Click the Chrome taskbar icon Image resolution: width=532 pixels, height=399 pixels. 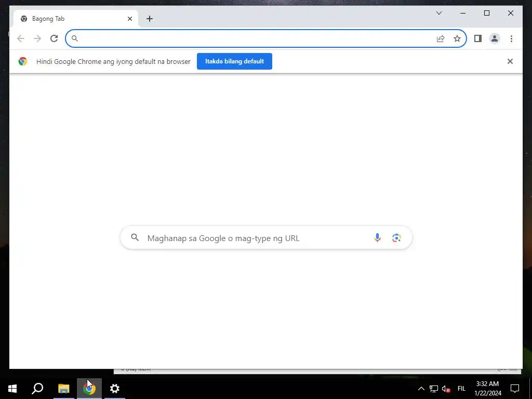[x=89, y=389]
